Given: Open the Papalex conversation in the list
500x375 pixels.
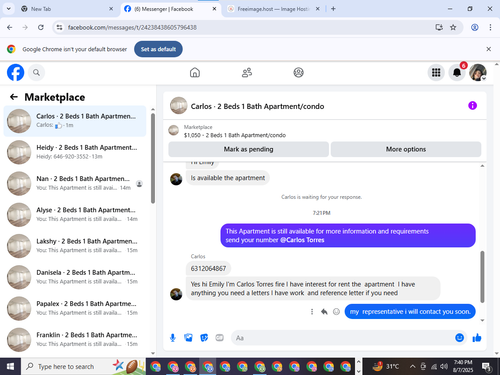Looking at the screenshot, I should [75, 308].
